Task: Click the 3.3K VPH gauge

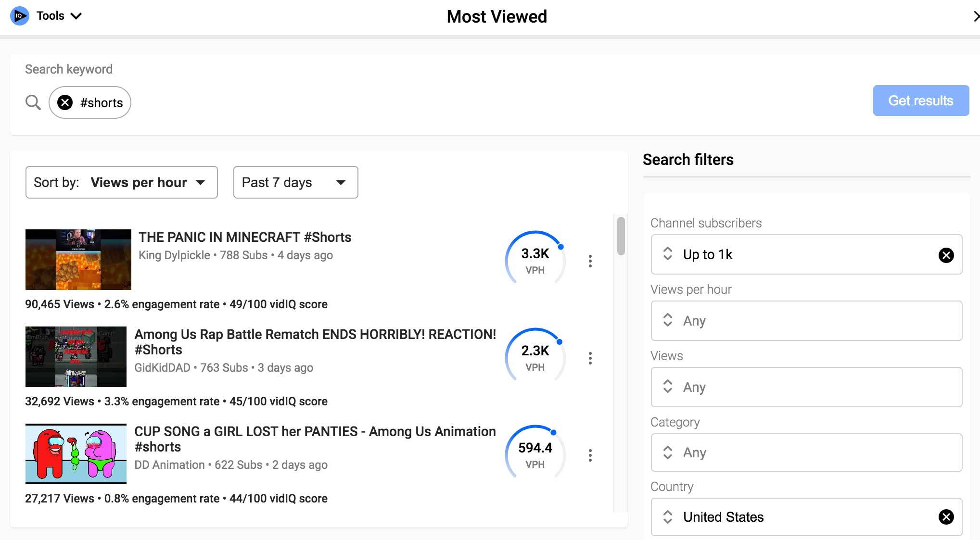Action: (535, 260)
